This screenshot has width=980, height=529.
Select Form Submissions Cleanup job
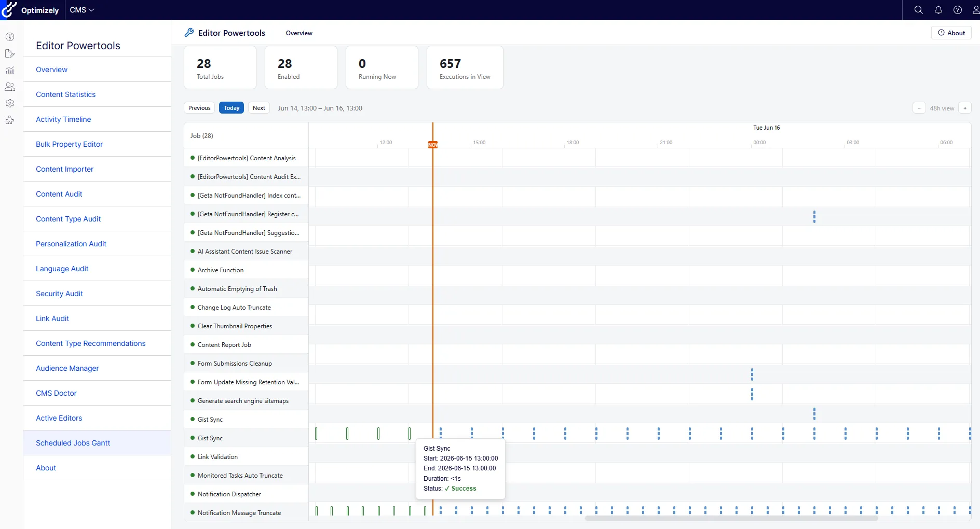click(247, 364)
